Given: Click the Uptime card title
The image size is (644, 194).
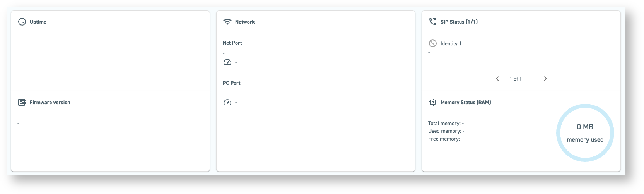Looking at the screenshot, I should pyautogui.click(x=38, y=22).
